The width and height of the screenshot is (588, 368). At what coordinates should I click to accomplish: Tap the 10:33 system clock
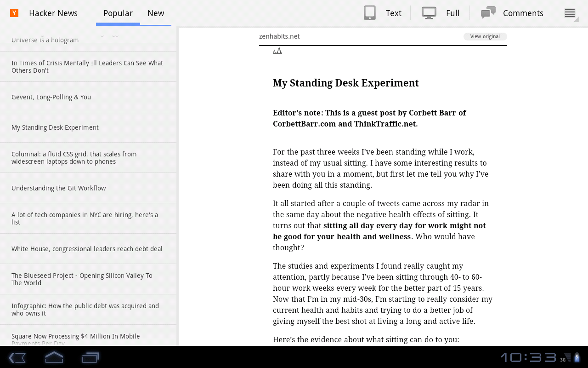(528, 357)
